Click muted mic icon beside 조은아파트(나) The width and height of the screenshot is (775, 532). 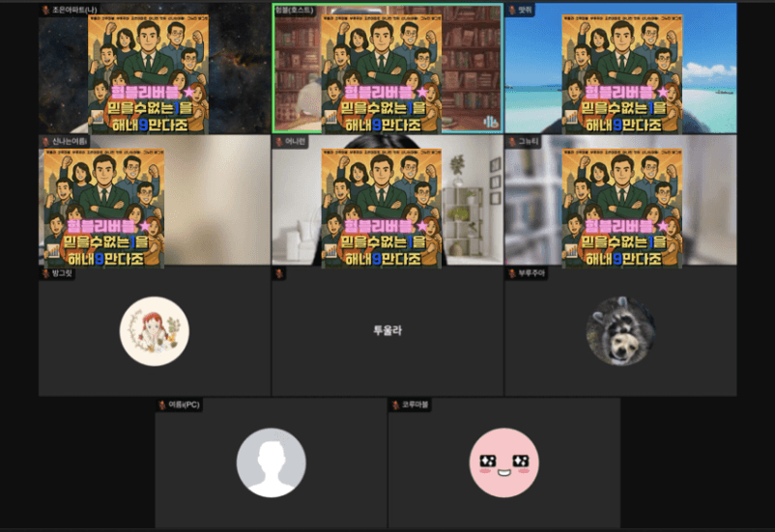pyautogui.click(x=45, y=10)
